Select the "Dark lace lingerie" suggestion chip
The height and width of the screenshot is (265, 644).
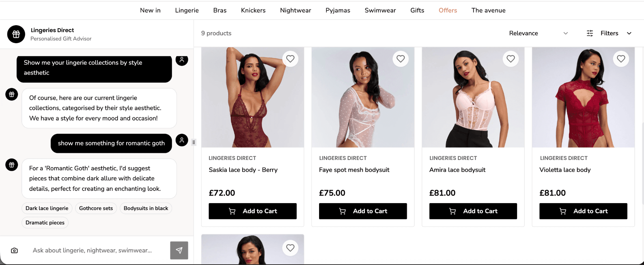pyautogui.click(x=47, y=208)
